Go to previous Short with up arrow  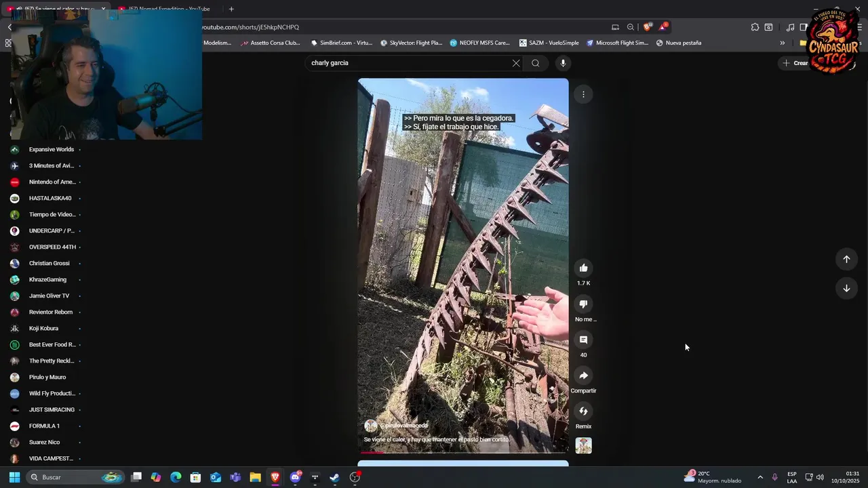click(x=846, y=259)
